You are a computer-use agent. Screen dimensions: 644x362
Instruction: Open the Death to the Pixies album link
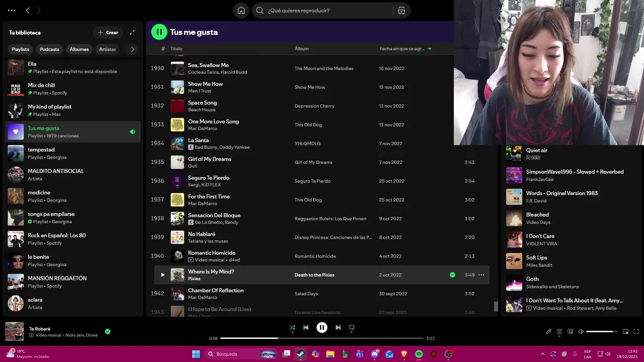pos(314,275)
